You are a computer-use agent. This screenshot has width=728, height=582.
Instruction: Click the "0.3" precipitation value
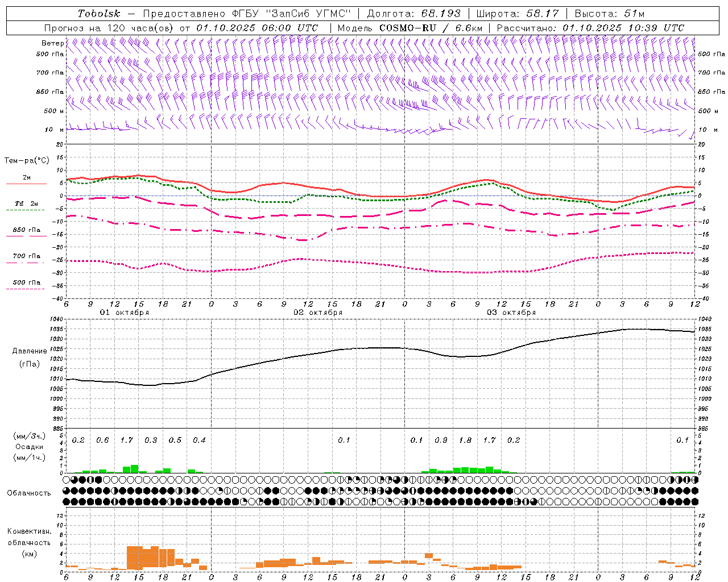[151, 440]
